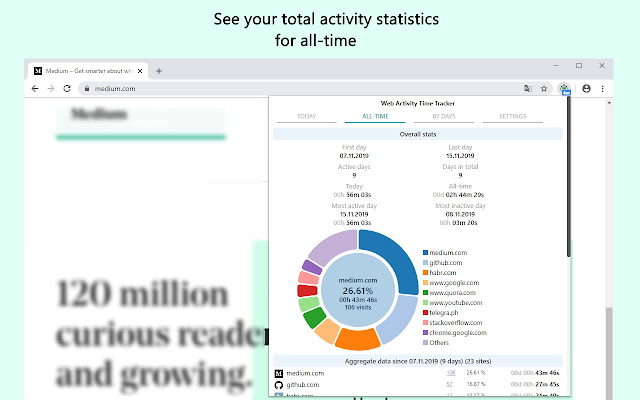This screenshot has width=640, height=400.
Task: Click medium.com 43m 46s duration value
Action: pyautogui.click(x=547, y=373)
